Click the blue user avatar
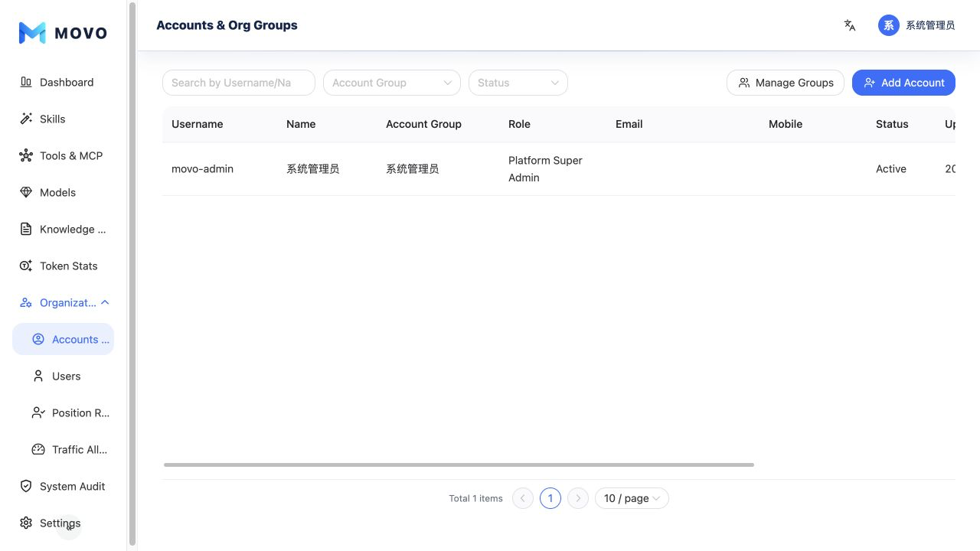Viewport: 980px width, 551px height. coord(889,25)
